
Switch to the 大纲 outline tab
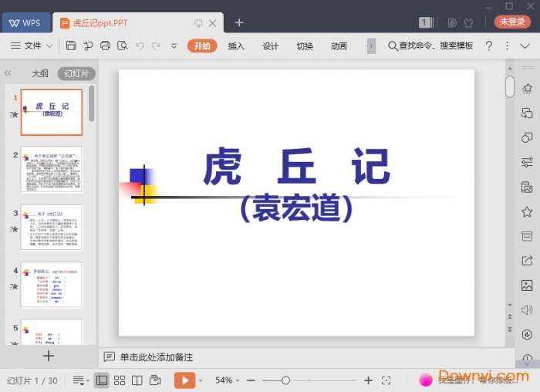(x=40, y=74)
